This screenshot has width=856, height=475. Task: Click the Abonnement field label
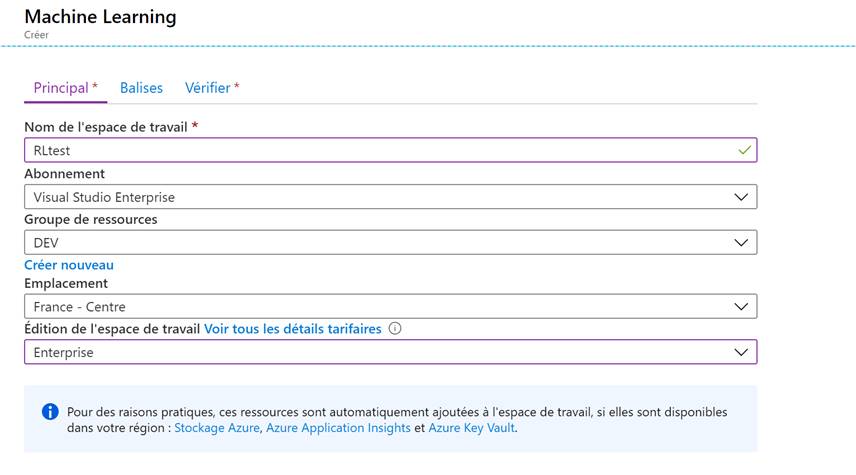(64, 174)
